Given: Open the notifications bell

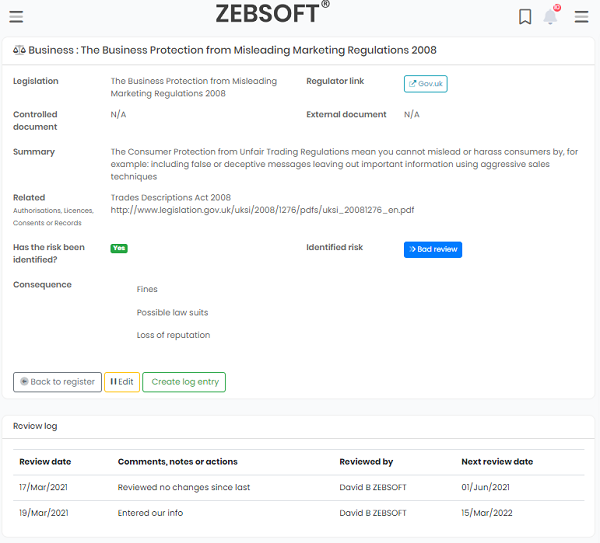Looking at the screenshot, I should 550,17.
